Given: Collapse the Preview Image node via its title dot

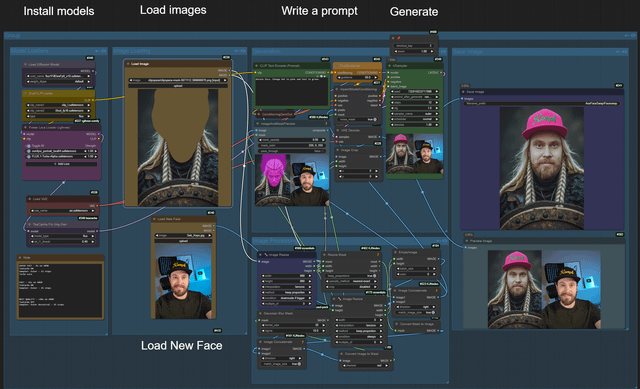Looking at the screenshot, I should [467, 241].
